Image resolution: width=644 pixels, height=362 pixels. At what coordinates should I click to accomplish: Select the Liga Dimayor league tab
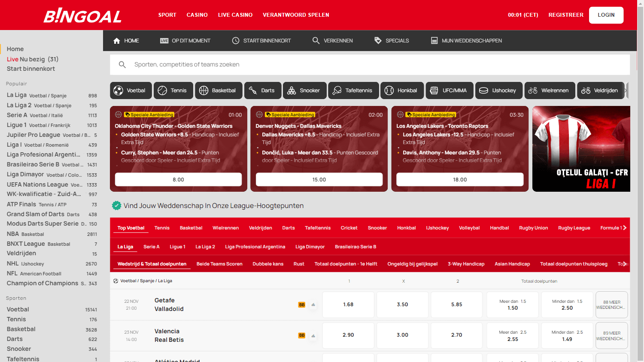click(310, 247)
